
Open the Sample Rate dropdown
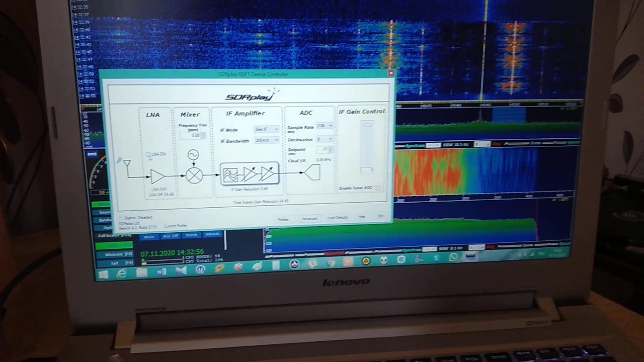coord(325,126)
